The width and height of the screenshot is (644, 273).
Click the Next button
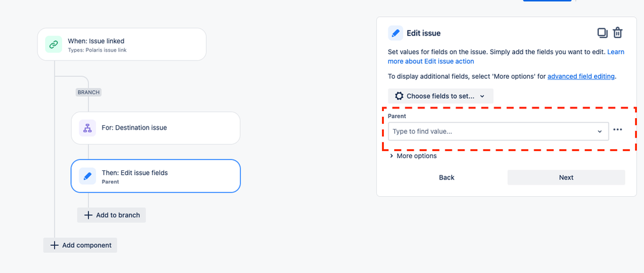566,177
